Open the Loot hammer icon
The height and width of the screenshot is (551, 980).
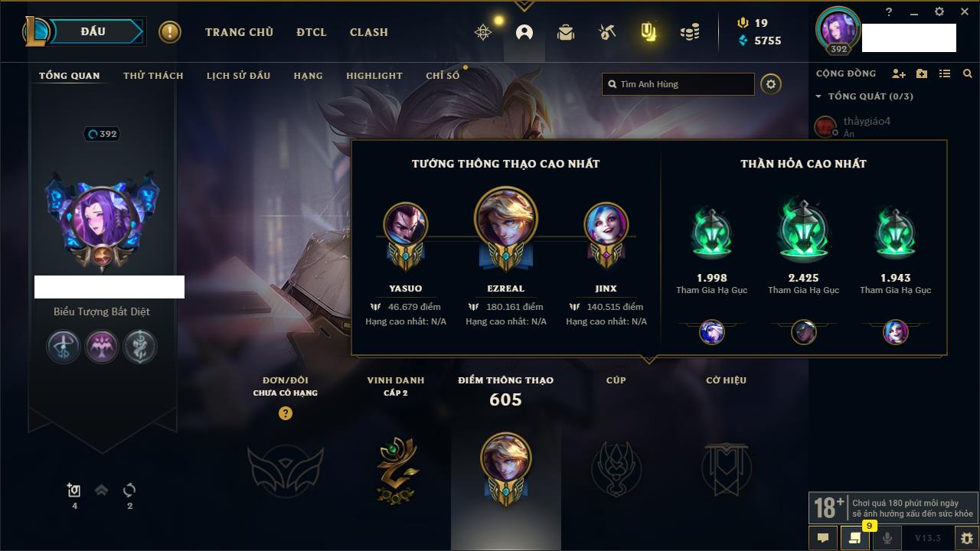point(607,32)
